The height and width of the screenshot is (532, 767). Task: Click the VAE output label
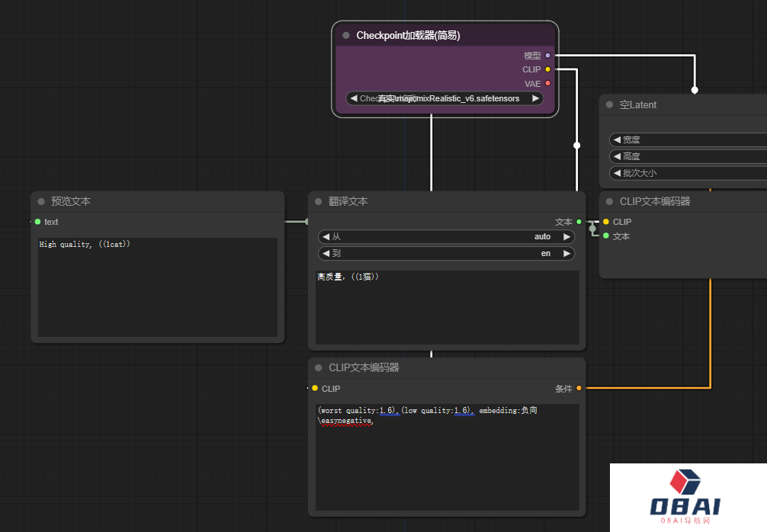(x=533, y=84)
